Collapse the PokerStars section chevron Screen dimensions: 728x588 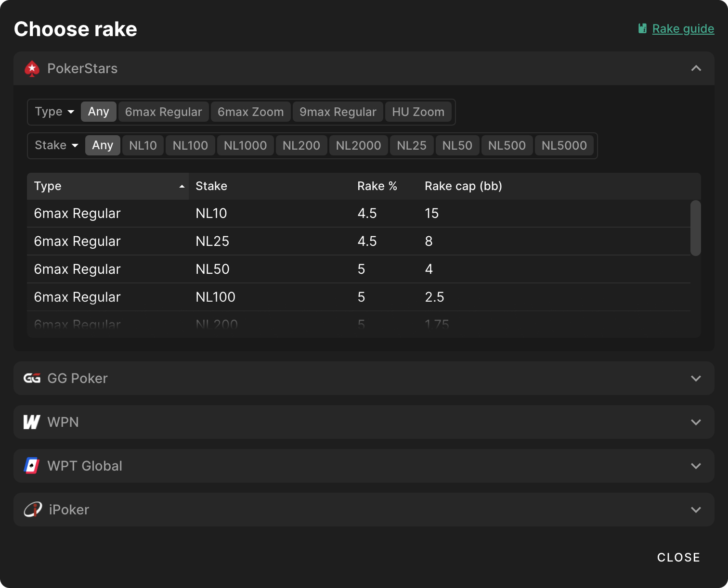(x=696, y=68)
